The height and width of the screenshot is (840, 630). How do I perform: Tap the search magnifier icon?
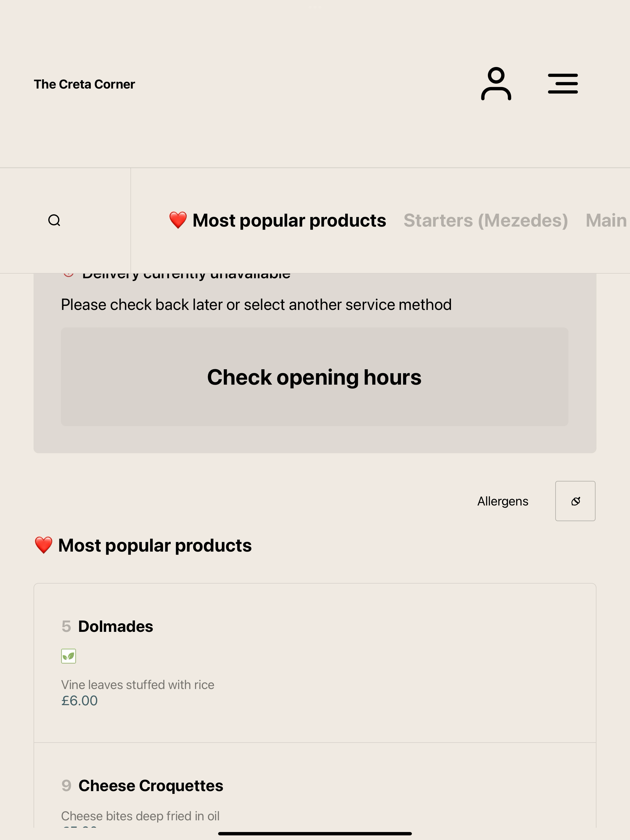(54, 220)
